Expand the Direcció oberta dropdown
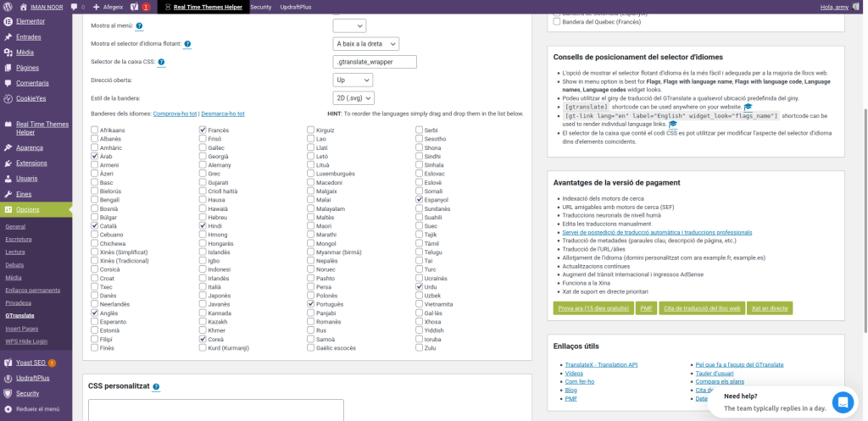Image resolution: width=868 pixels, height=421 pixels. (x=353, y=80)
